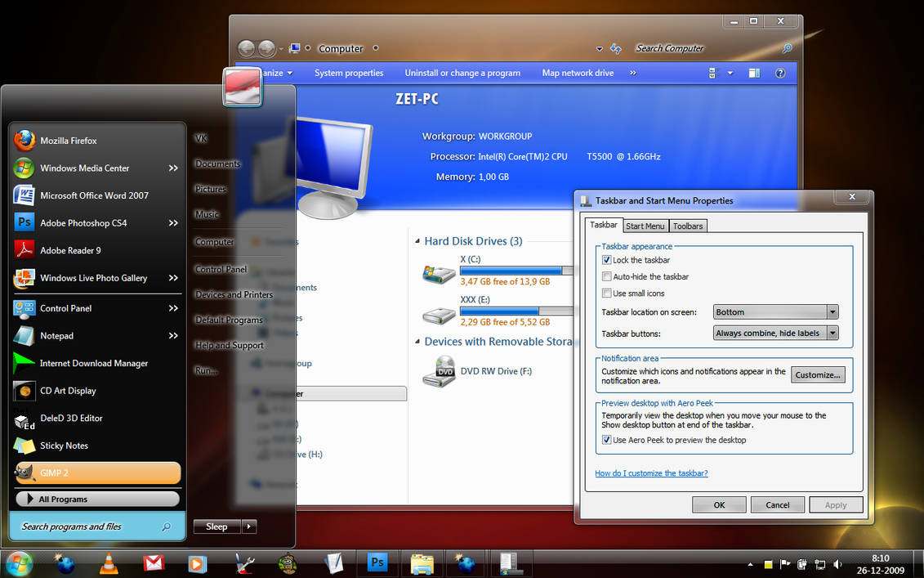Expand Windows Media Center jump list arrow
This screenshot has height=578, width=924.
(173, 168)
